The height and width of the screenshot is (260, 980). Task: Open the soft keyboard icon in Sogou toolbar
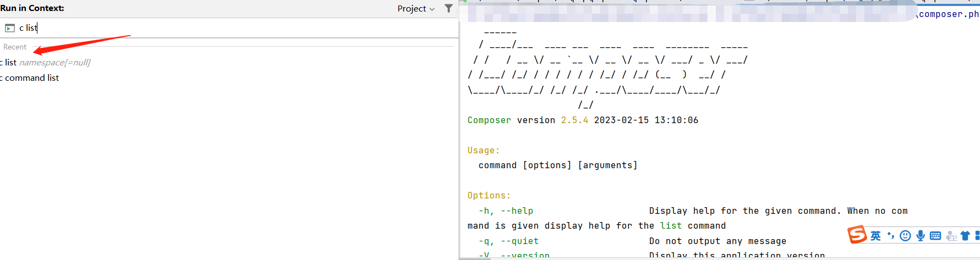(x=935, y=236)
